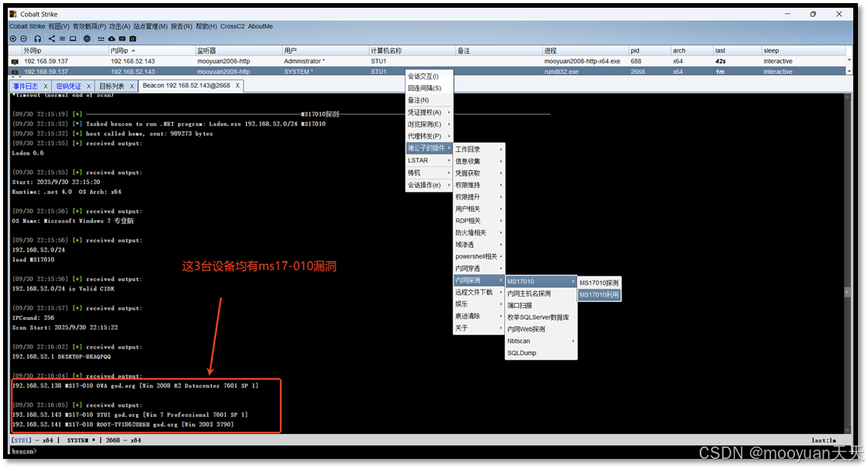Sort by the sleep column header
Image resolution: width=868 pixels, height=469 pixels.
(x=804, y=50)
